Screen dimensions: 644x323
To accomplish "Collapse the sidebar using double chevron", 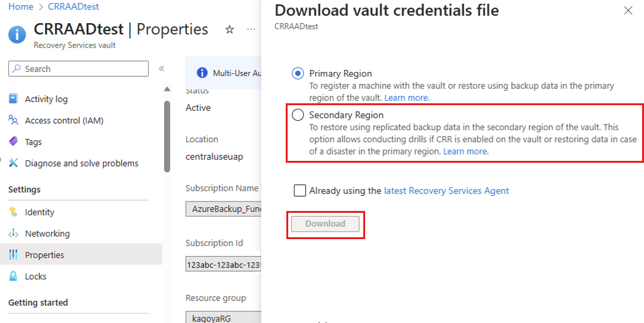I will [161, 69].
